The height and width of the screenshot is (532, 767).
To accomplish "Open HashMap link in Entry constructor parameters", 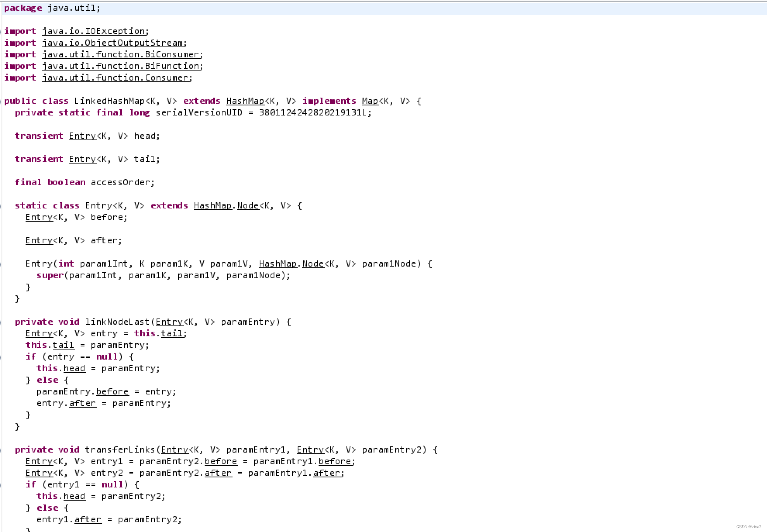I will click(x=277, y=263).
